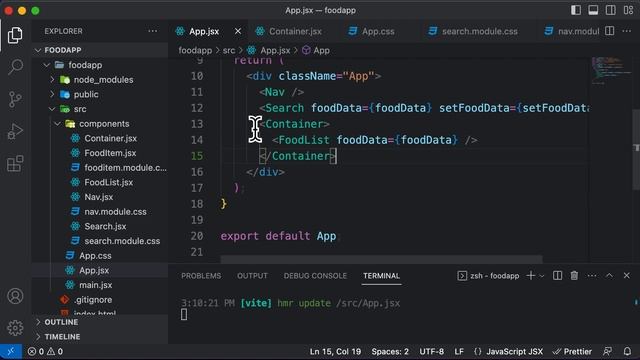Create a new terminal with plus icon
Image resolution: width=640 pixels, height=360 pixels.
(x=531, y=276)
